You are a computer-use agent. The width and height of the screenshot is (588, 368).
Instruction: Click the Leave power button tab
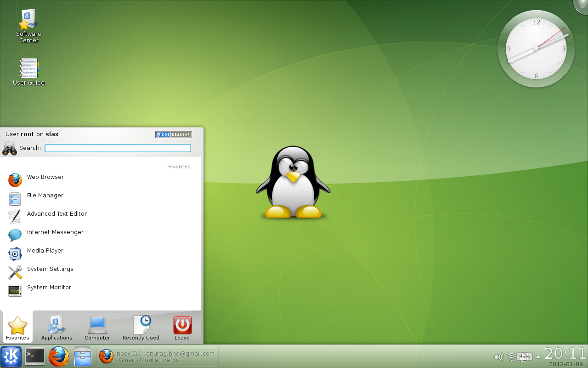click(182, 328)
